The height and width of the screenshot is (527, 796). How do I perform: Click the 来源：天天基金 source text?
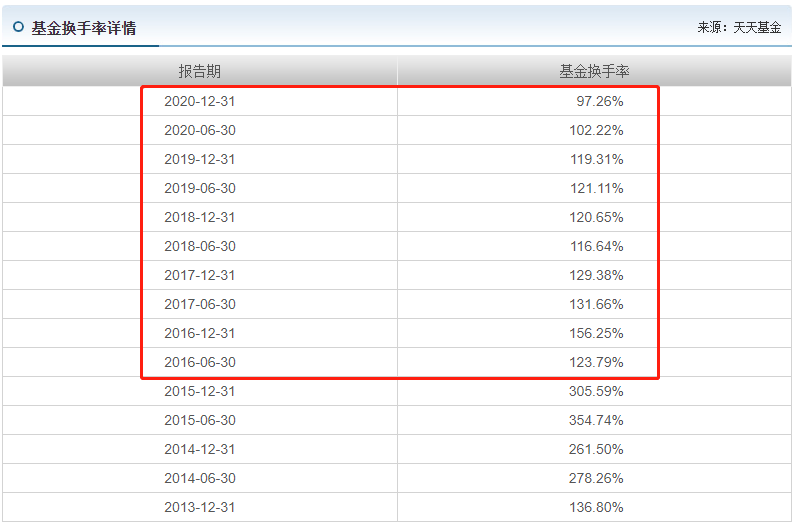point(739,27)
